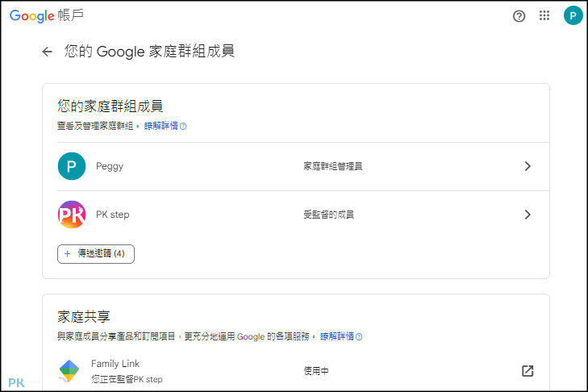Open the account avatar in top right
The image size is (588, 392).
pos(573,16)
